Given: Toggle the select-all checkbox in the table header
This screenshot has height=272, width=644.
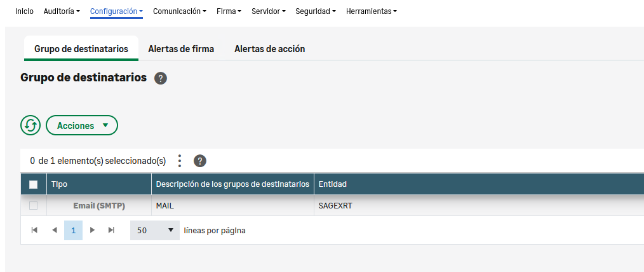Looking at the screenshot, I should point(34,184).
